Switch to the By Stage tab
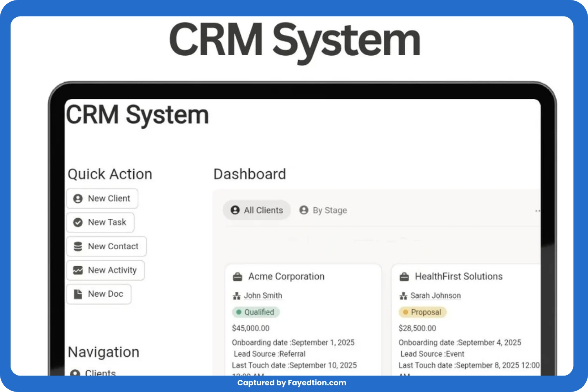The image size is (588, 392). 323,211
